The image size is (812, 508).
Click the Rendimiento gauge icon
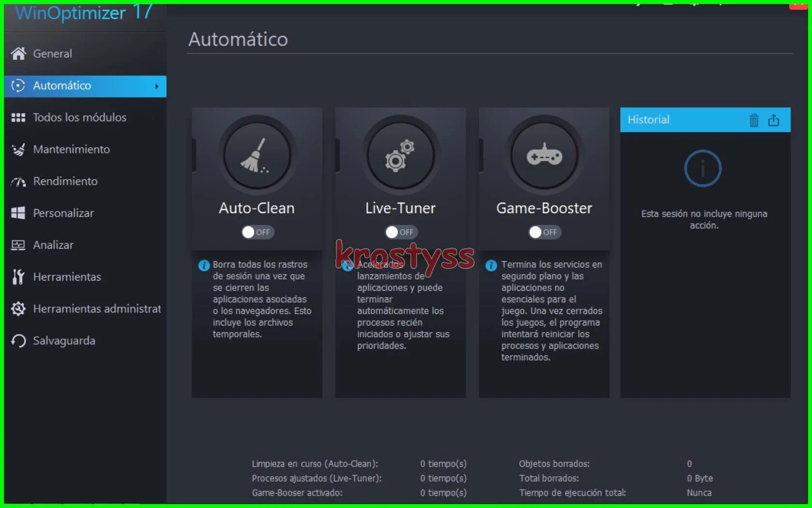coord(18,182)
